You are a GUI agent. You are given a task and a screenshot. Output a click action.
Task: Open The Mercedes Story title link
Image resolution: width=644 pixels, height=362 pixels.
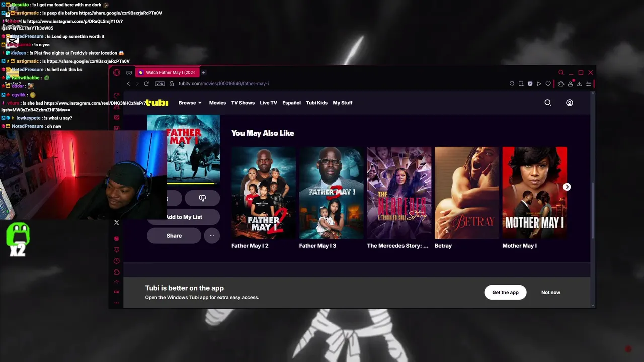coord(397,246)
